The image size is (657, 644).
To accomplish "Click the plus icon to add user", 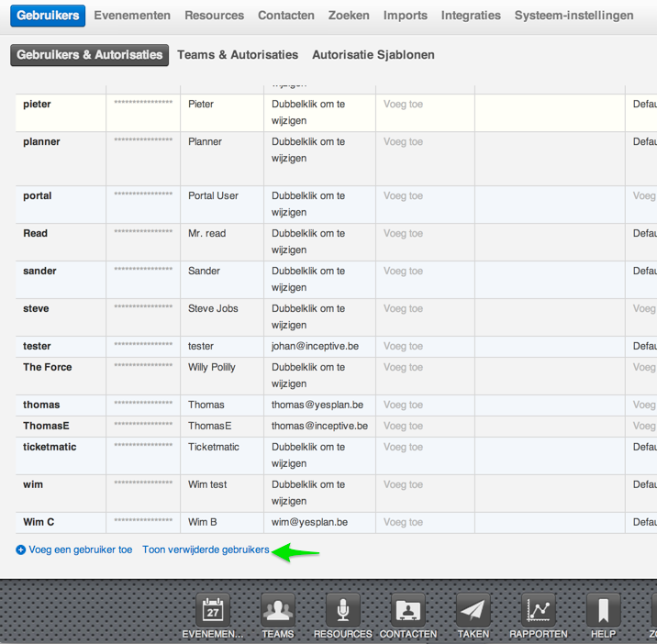I will point(21,550).
